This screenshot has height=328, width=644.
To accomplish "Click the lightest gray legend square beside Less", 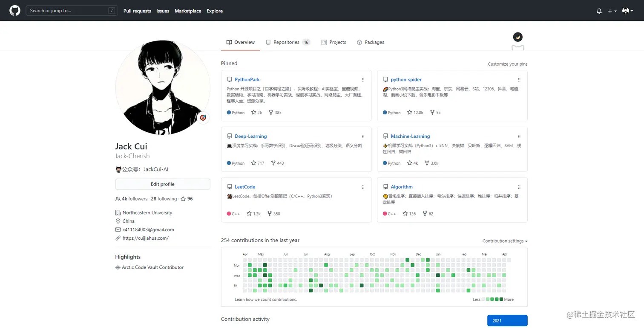I will (483, 299).
